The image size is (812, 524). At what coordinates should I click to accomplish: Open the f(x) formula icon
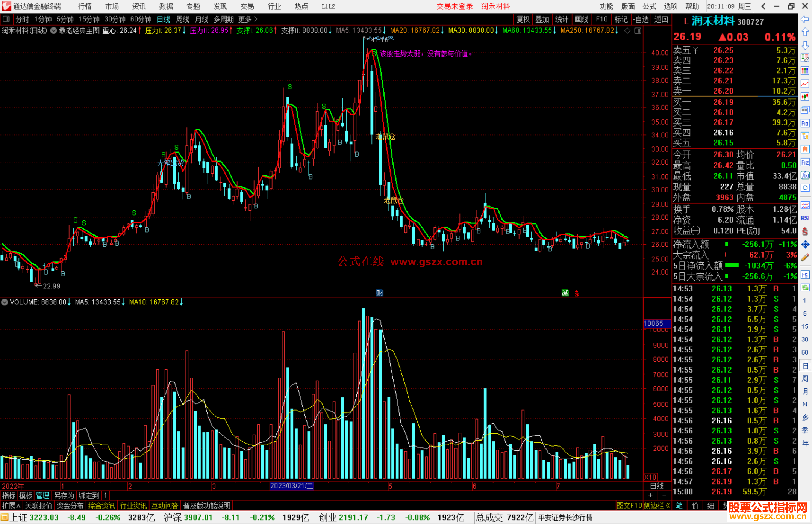click(x=805, y=175)
